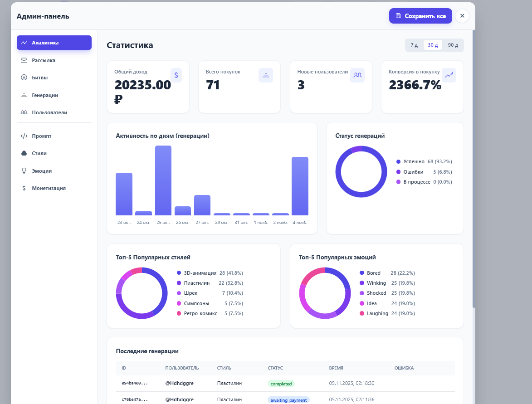Click the users icon in Новые пользователи card
This screenshot has width=532, height=404.
pos(357,75)
